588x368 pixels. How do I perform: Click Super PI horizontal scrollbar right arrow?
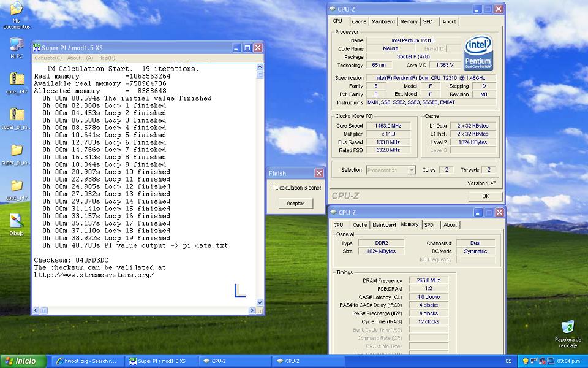pos(252,310)
